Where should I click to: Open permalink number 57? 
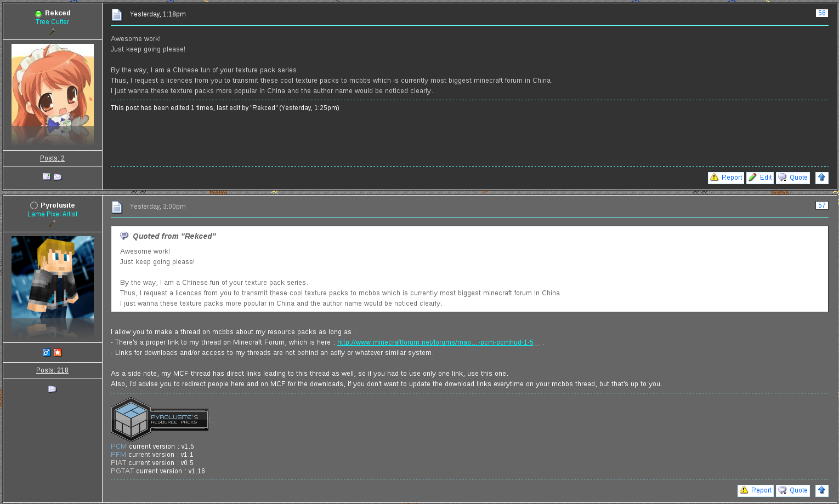(x=821, y=205)
